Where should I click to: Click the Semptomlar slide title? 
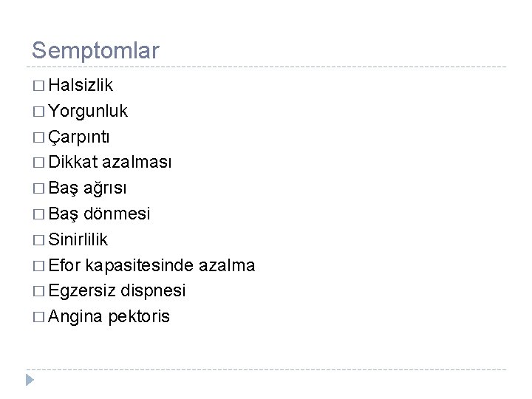(95, 50)
